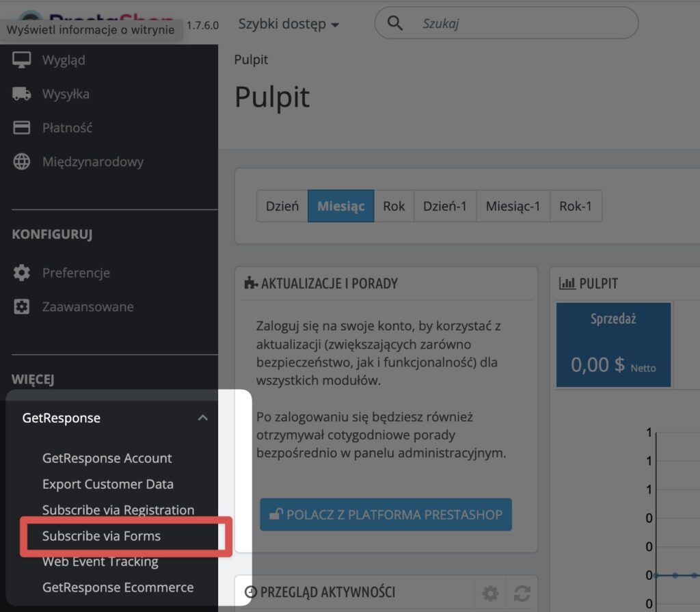Focus the Szukaj search field
Image resolution: width=700 pixels, height=612 pixels.
[507, 23]
